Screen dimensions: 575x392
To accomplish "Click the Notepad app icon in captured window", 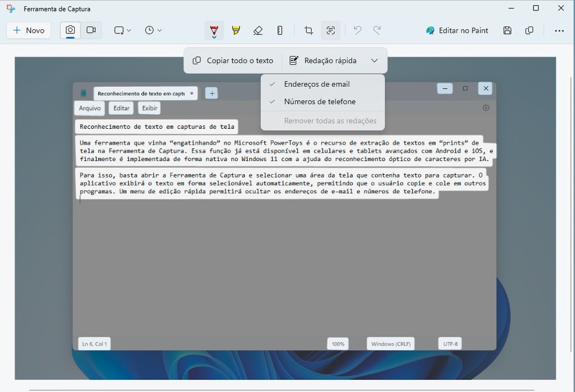I will tap(83, 93).
